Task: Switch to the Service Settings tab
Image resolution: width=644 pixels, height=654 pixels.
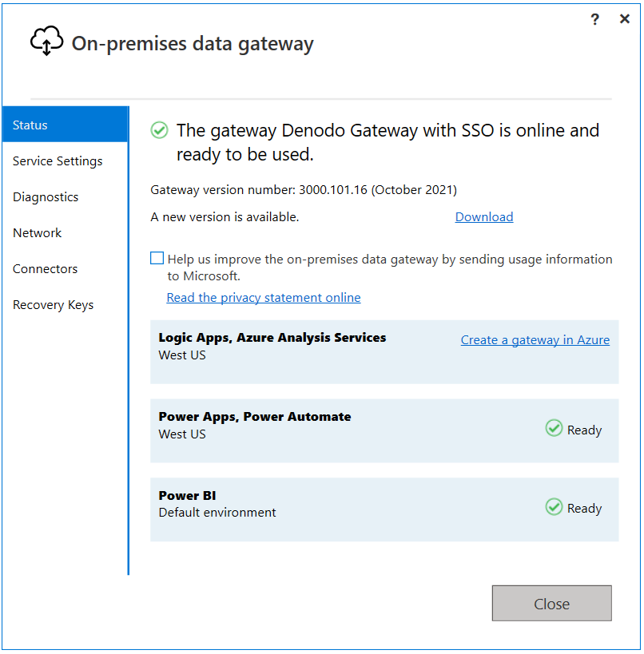Action: [x=57, y=161]
